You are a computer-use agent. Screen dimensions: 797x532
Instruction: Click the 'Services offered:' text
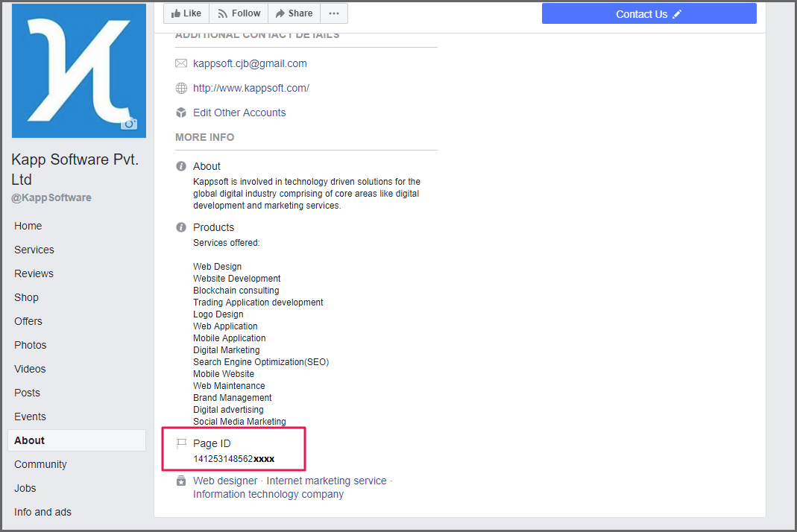coord(226,243)
